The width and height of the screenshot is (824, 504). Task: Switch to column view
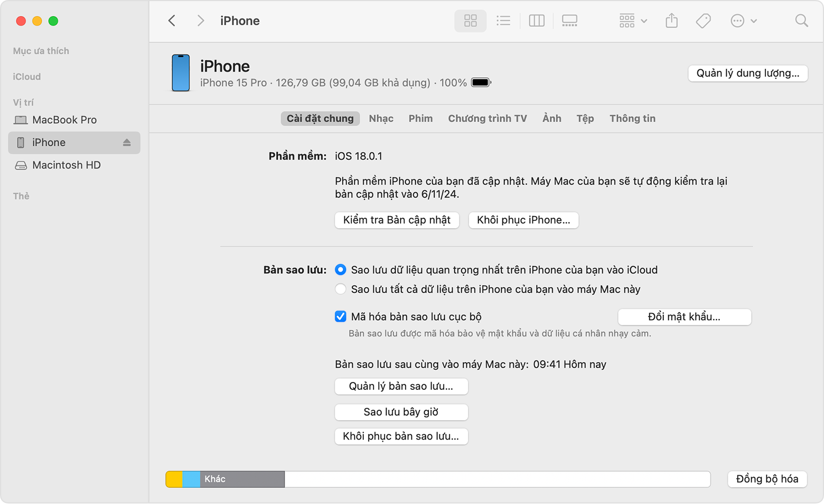tap(536, 21)
